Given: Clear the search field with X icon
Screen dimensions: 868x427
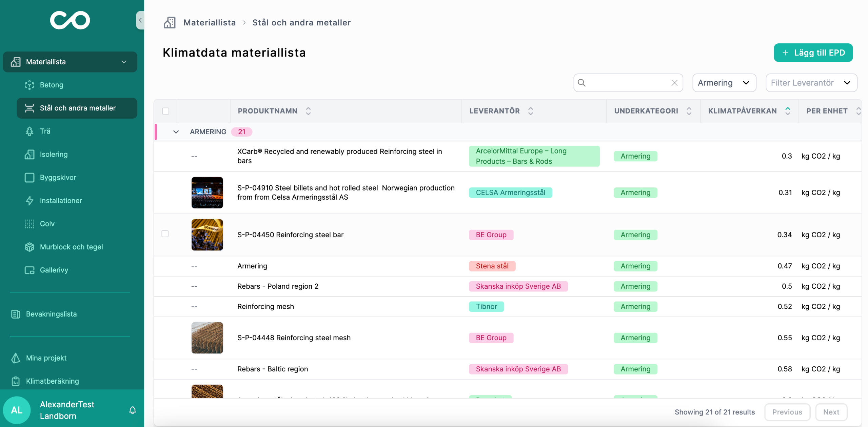Looking at the screenshot, I should [x=674, y=83].
